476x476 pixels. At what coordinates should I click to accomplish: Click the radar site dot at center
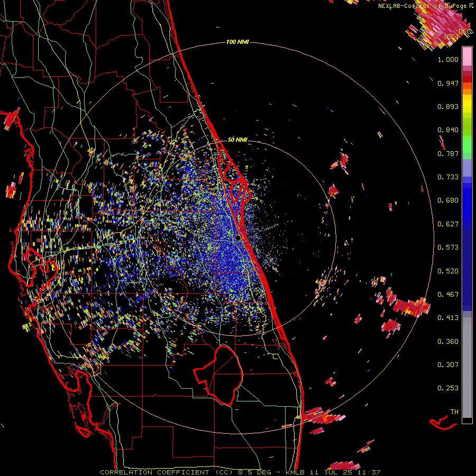(x=238, y=239)
